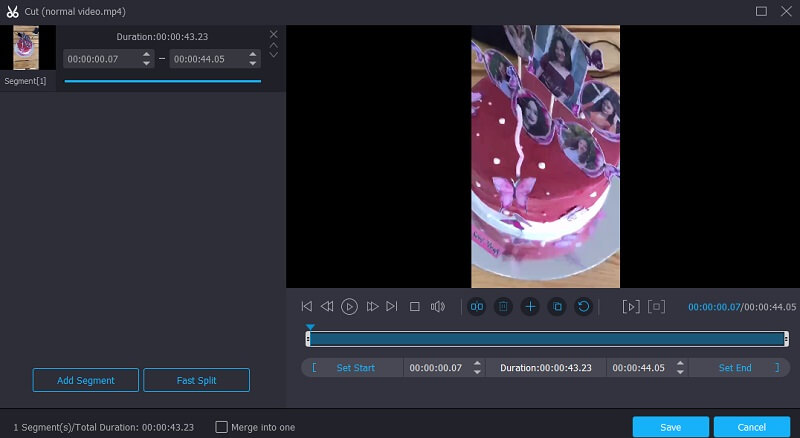The height and width of the screenshot is (438, 800).
Task: Cancel the cut operation
Action: (752, 427)
